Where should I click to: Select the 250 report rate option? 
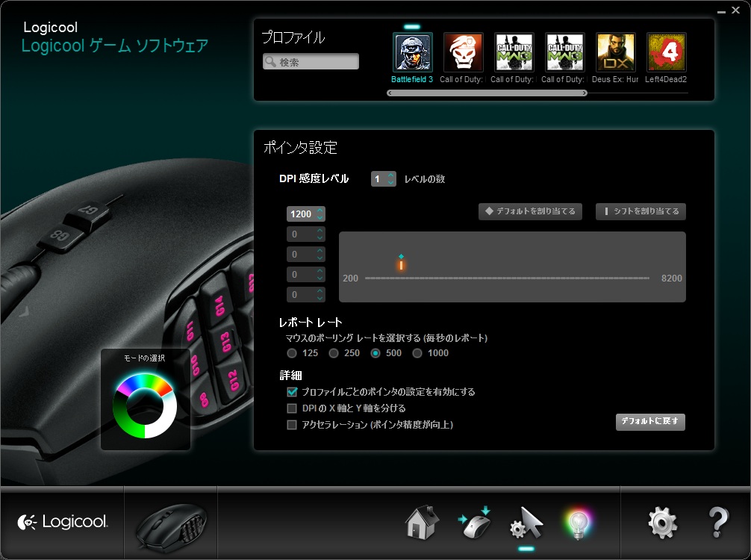[x=334, y=353]
